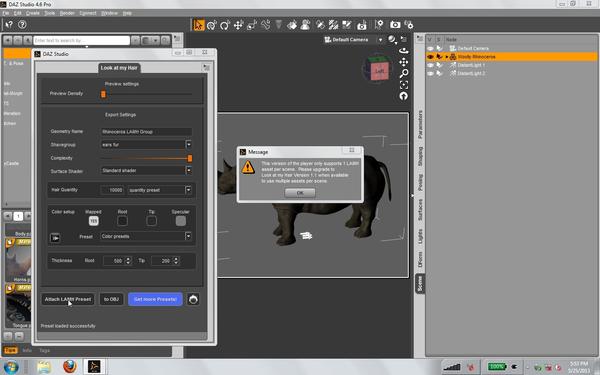Click Thickness Root value stepper arrows
Screen dimensions: 600x375
point(128,261)
